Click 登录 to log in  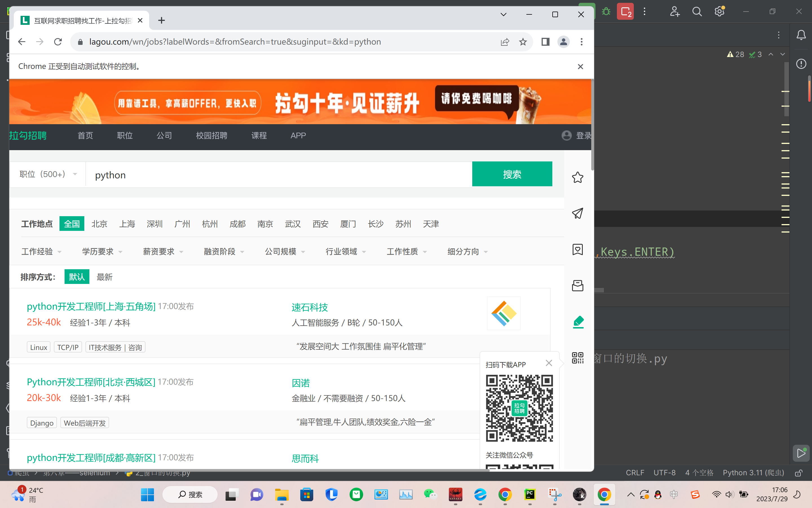[584, 135]
